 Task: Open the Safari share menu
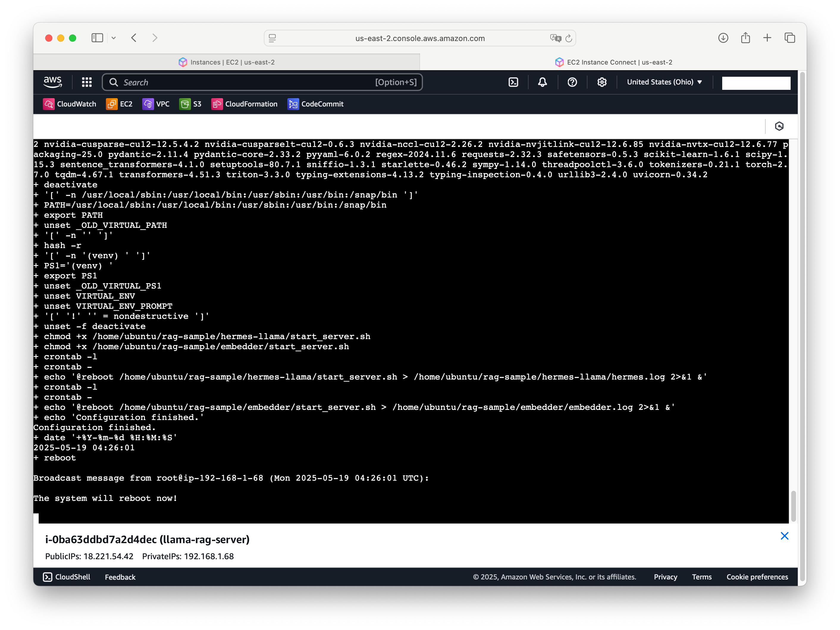click(x=745, y=37)
